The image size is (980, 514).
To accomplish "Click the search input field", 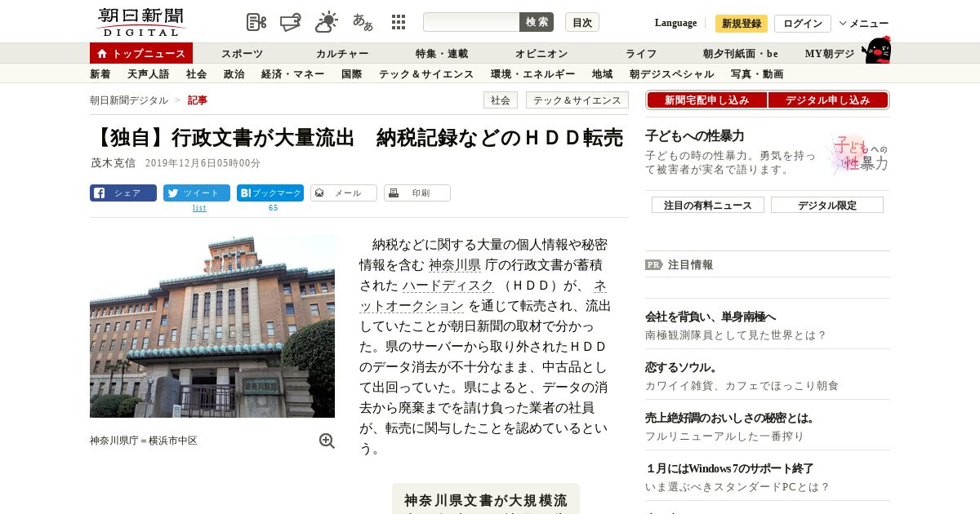I will 471,22.
